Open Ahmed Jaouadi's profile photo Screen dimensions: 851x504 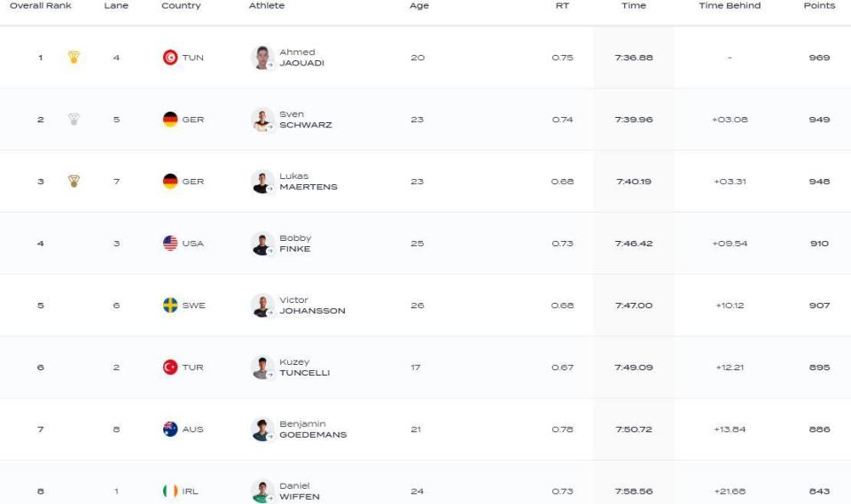262,58
